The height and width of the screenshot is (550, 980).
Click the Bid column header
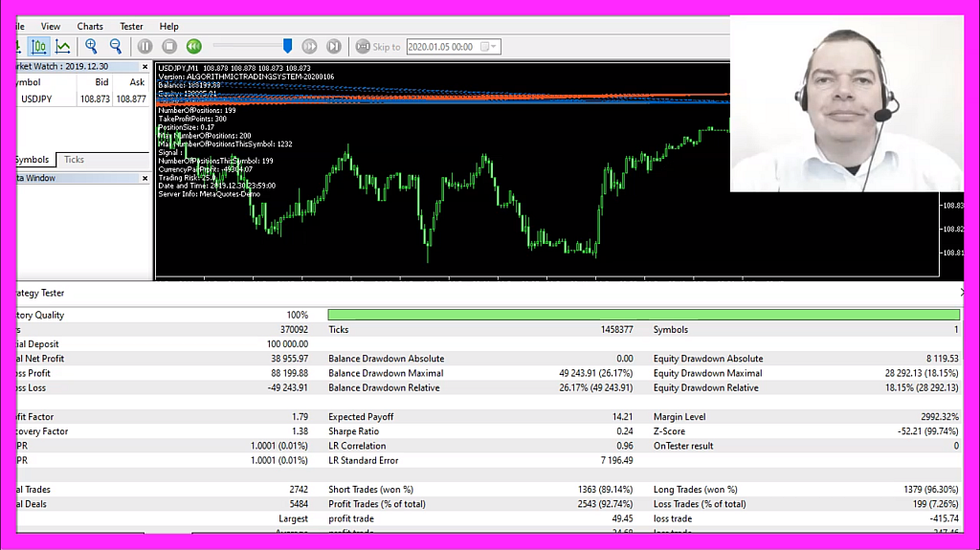point(101,82)
